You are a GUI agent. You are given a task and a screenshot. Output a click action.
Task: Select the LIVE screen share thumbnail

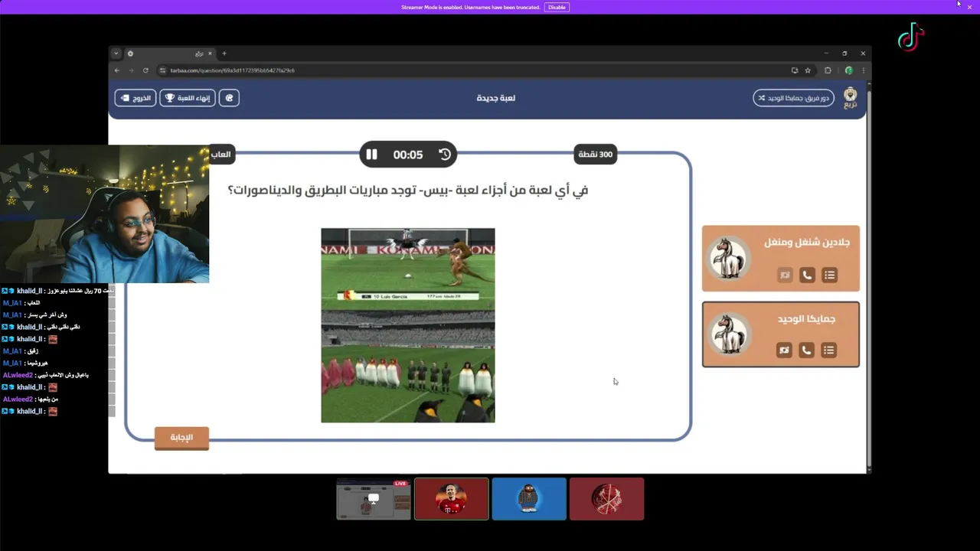click(x=374, y=499)
